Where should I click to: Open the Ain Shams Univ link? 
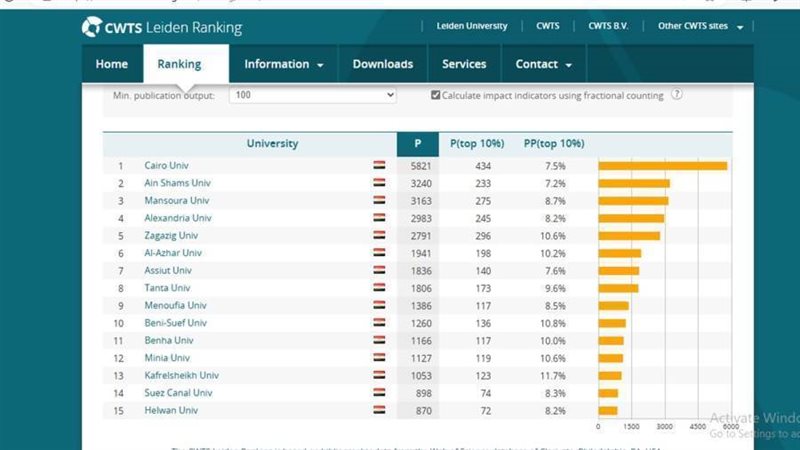pyautogui.click(x=178, y=183)
